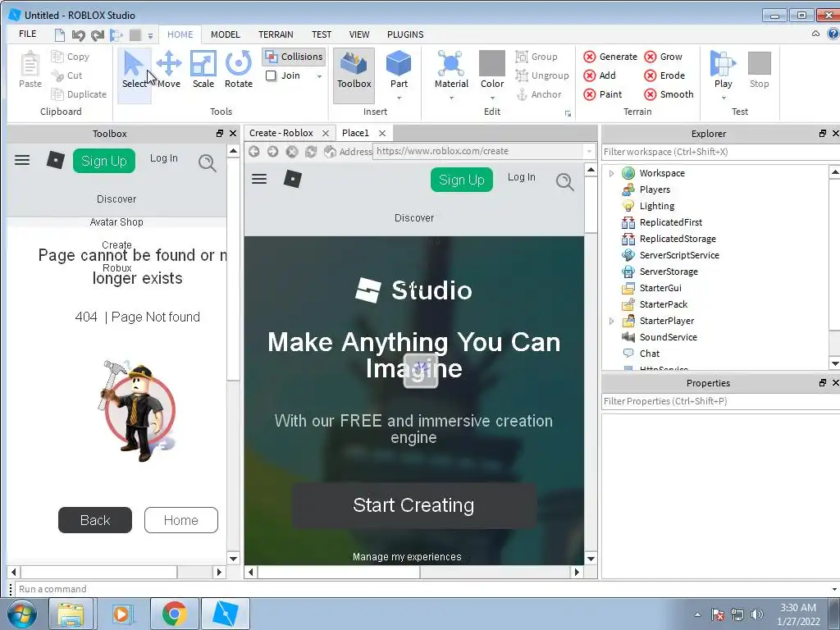Click the New file icon in quick access
840x630 pixels.
pyautogui.click(x=60, y=35)
